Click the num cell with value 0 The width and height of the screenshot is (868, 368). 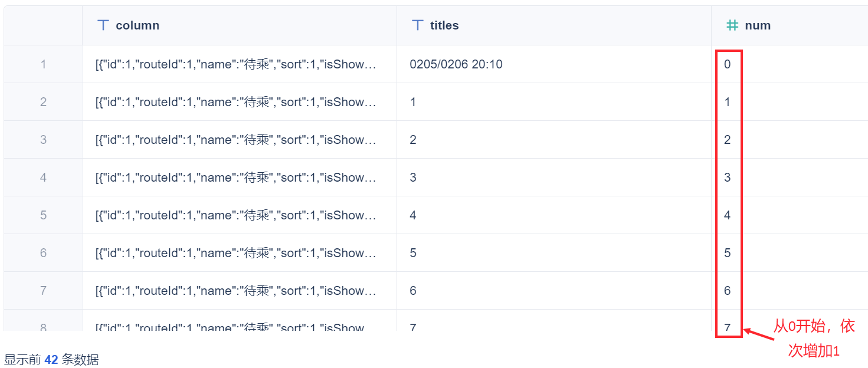pos(728,64)
